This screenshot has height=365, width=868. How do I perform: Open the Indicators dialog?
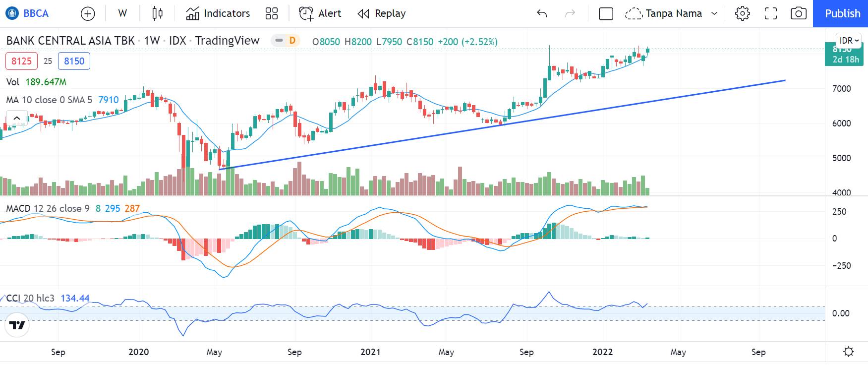218,13
